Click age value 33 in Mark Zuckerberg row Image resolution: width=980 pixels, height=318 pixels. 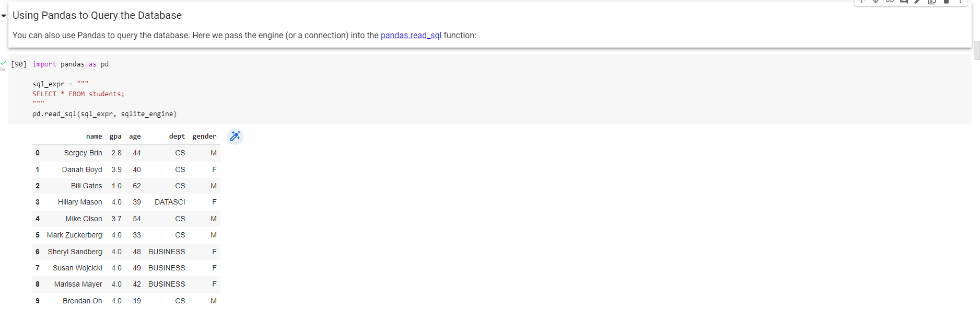coord(137,235)
